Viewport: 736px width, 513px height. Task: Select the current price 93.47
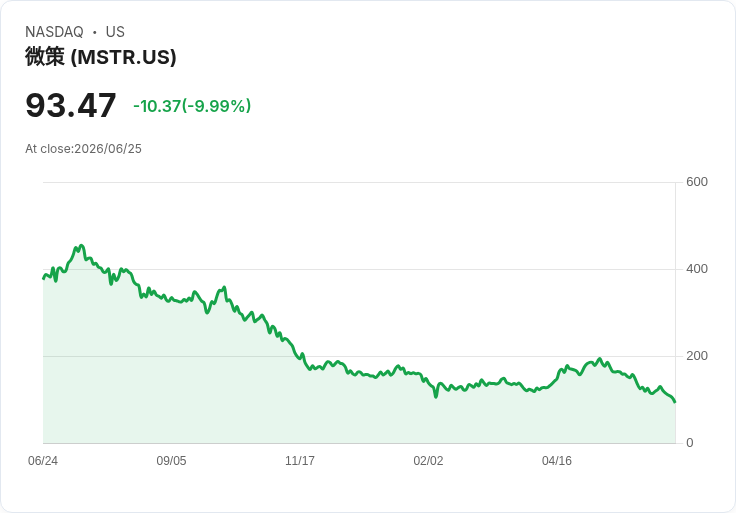coord(70,105)
